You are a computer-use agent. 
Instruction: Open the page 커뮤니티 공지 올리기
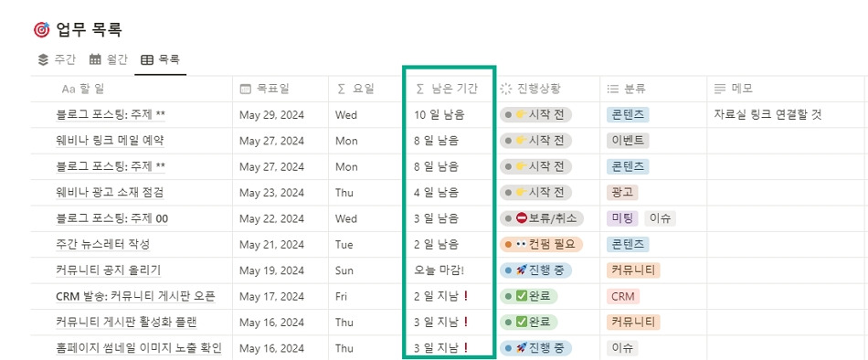[109, 270]
